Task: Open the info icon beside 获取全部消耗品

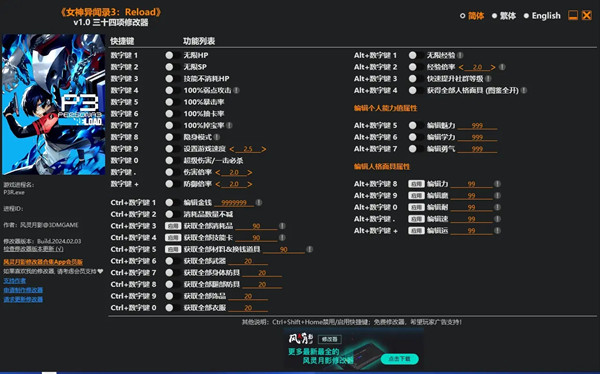Action: (282, 226)
